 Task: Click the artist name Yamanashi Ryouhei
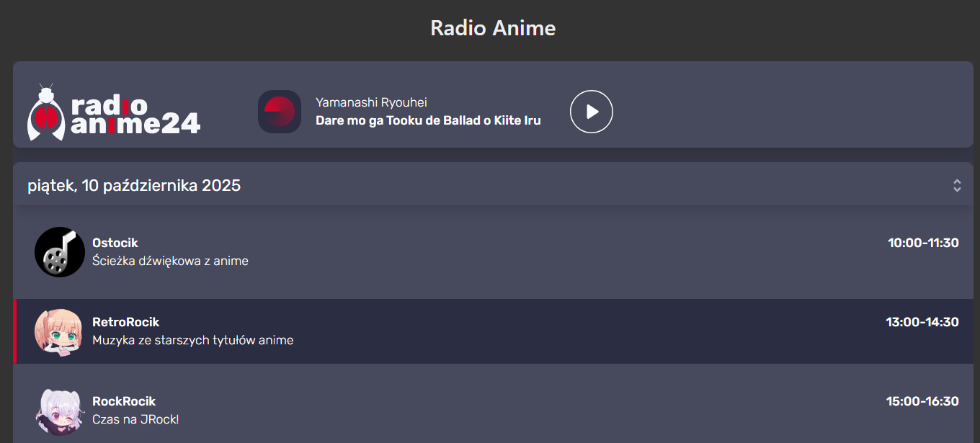371,103
